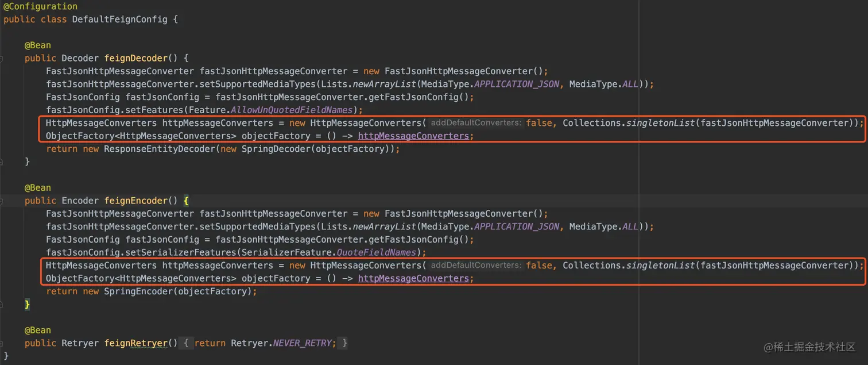The height and width of the screenshot is (365, 868).
Task: Click the @Bean annotation above feignRetryer
Action: pyautogui.click(x=37, y=331)
